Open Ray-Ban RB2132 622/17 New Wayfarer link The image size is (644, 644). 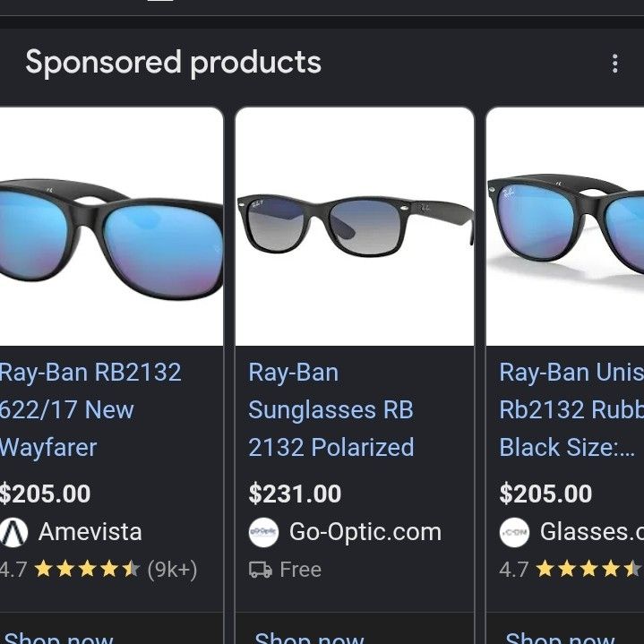pyautogui.click(x=90, y=410)
